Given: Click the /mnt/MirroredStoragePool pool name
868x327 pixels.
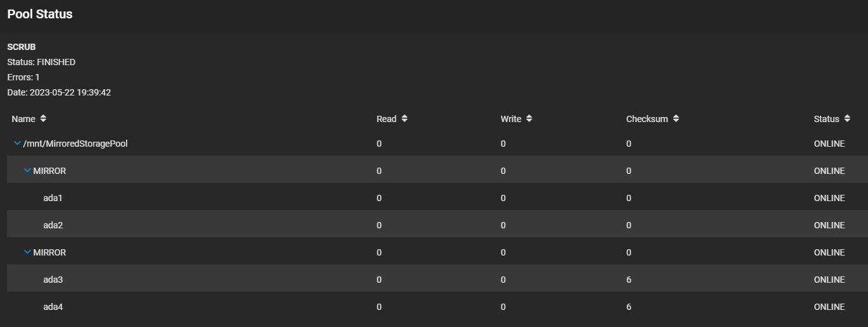Looking at the screenshot, I should click(75, 144).
